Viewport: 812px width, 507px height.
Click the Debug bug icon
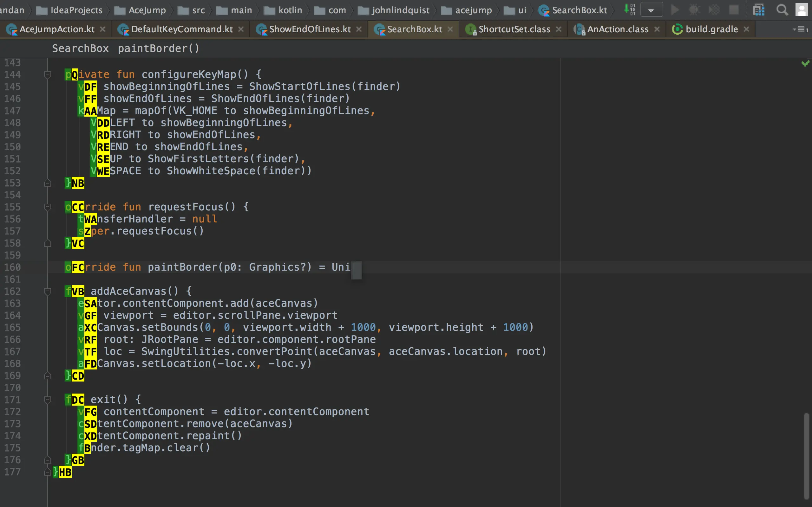(x=694, y=10)
